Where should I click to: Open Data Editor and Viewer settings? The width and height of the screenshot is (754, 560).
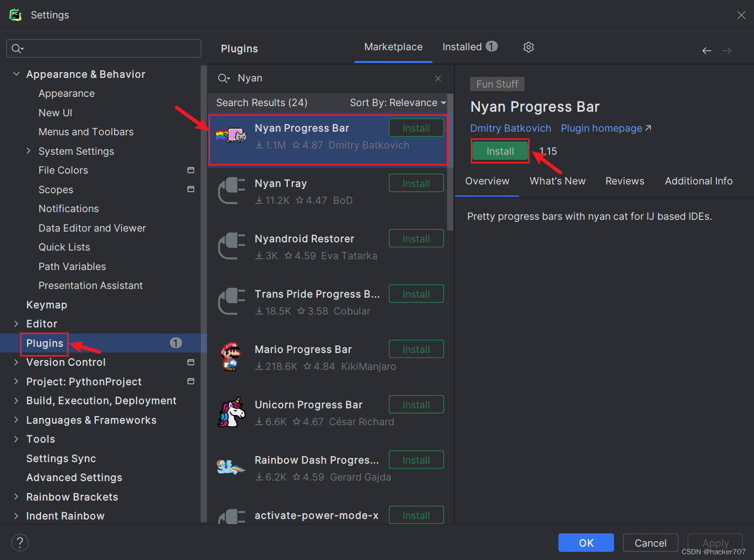(92, 228)
